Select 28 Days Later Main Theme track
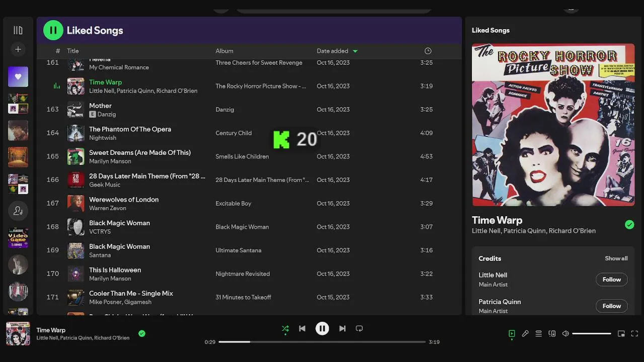The height and width of the screenshot is (362, 644). point(249,180)
